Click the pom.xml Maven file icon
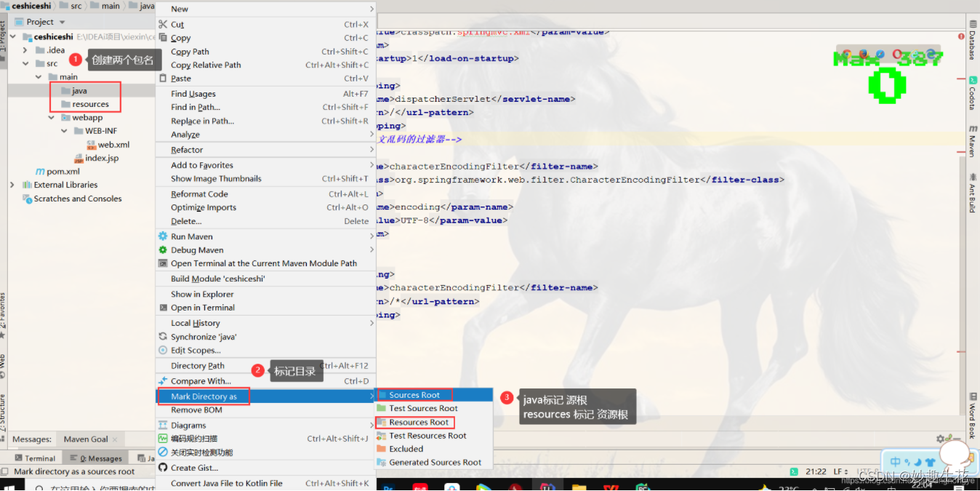980x491 pixels. (x=41, y=172)
